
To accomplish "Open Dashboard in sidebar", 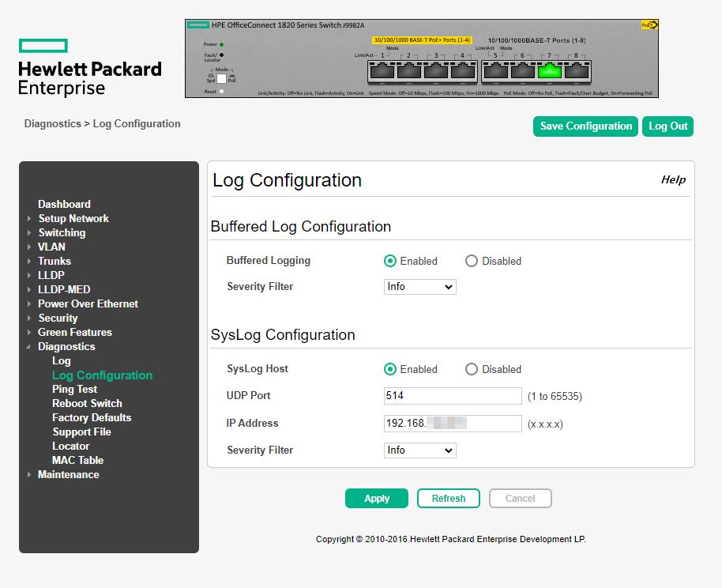I will pyautogui.click(x=64, y=204).
